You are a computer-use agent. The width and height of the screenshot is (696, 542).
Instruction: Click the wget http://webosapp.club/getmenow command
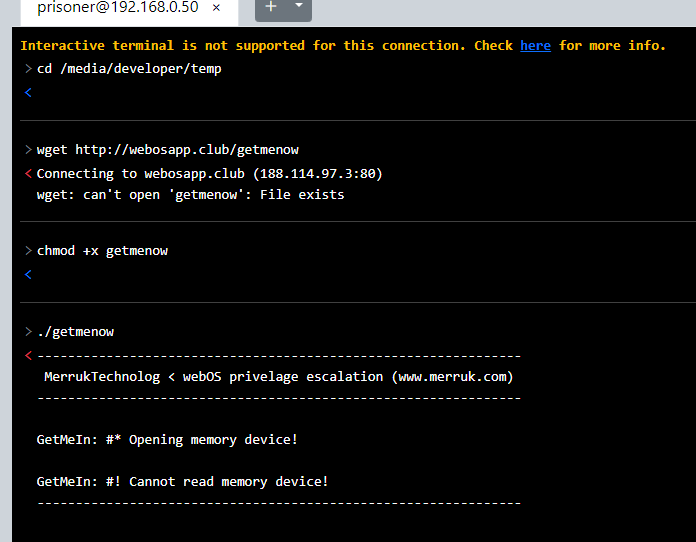167,150
